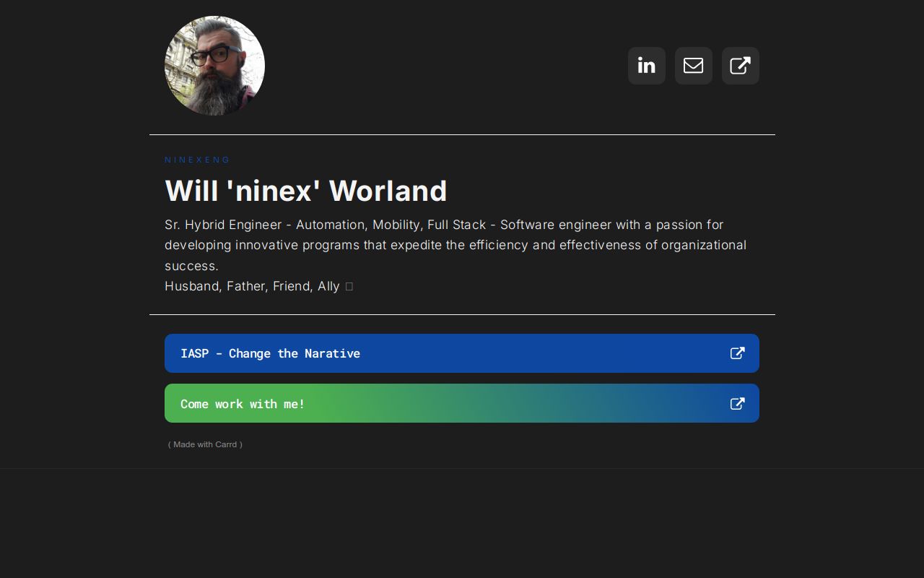This screenshot has width=924, height=578.
Task: Click the divider line above the IASP button
Action: (x=462, y=314)
